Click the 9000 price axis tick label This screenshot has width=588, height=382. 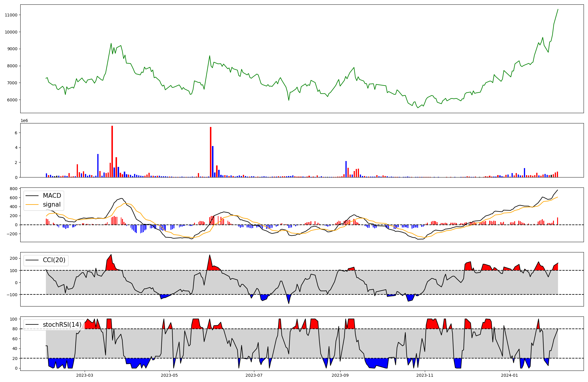click(x=13, y=49)
